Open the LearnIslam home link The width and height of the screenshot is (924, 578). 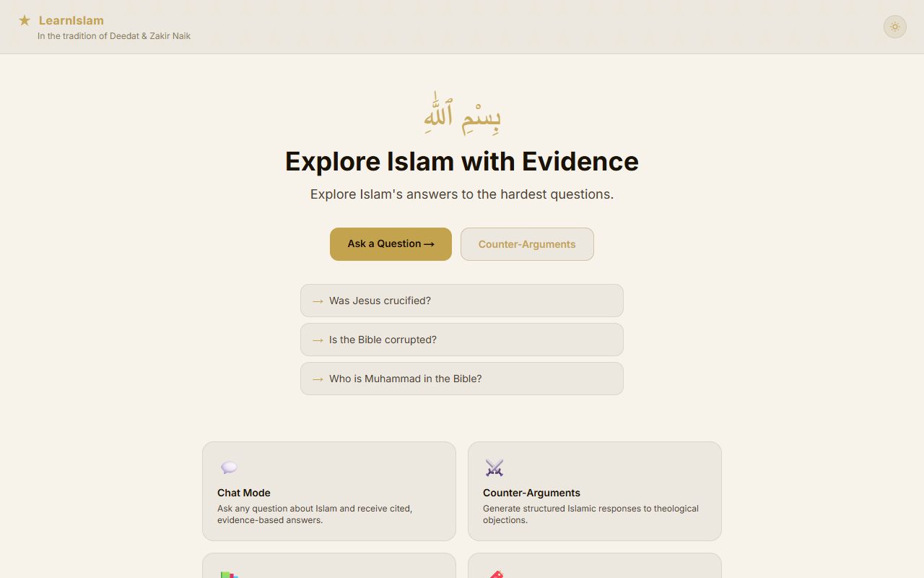pyautogui.click(x=71, y=20)
